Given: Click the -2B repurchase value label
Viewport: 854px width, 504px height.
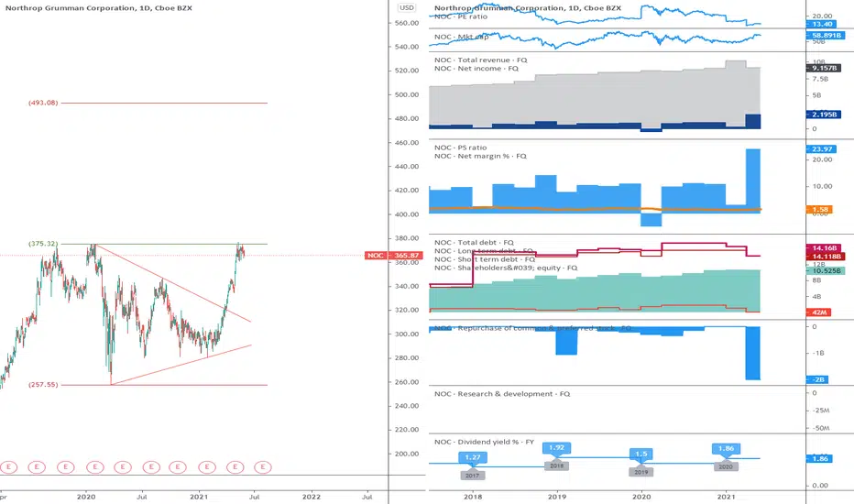Looking at the screenshot, I should pyautogui.click(x=817, y=379).
